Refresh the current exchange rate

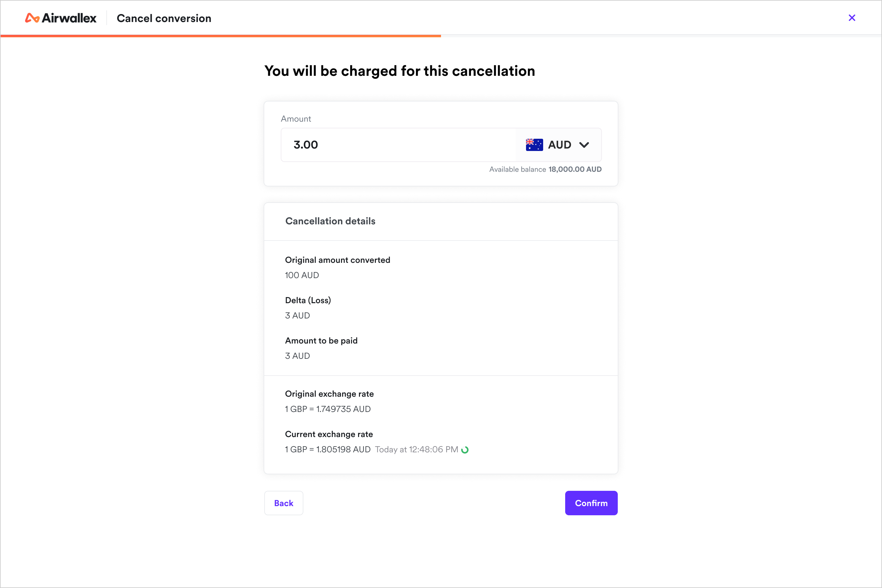pyautogui.click(x=465, y=450)
